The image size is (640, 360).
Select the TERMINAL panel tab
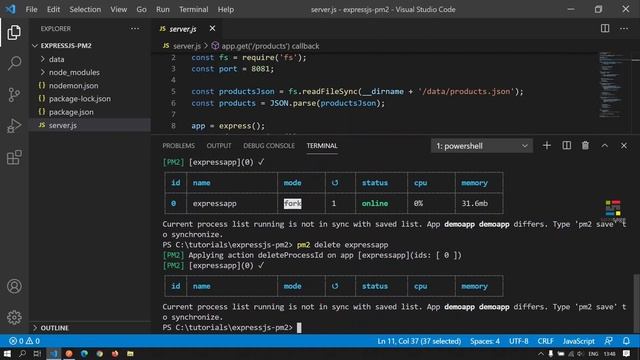click(x=322, y=146)
